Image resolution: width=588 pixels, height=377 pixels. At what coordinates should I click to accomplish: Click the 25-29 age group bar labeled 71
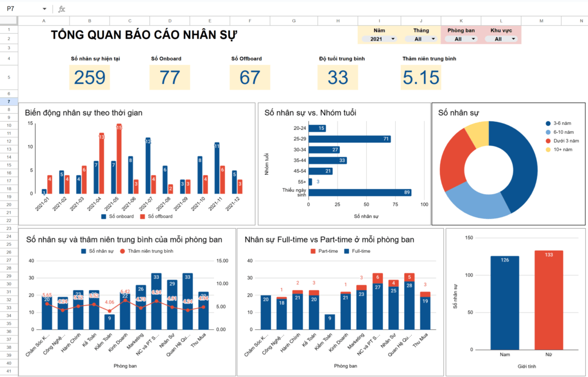tap(350, 139)
